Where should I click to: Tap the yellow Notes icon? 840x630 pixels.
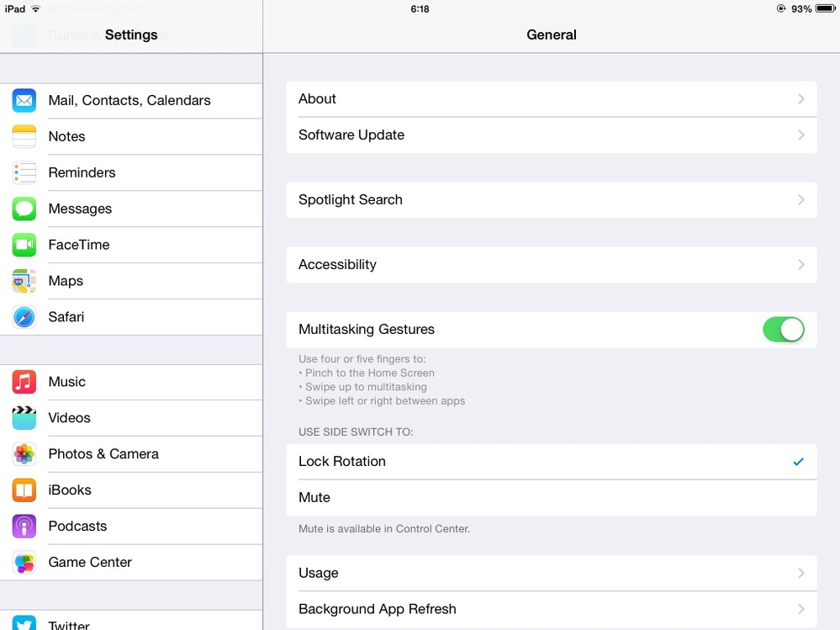point(24,136)
